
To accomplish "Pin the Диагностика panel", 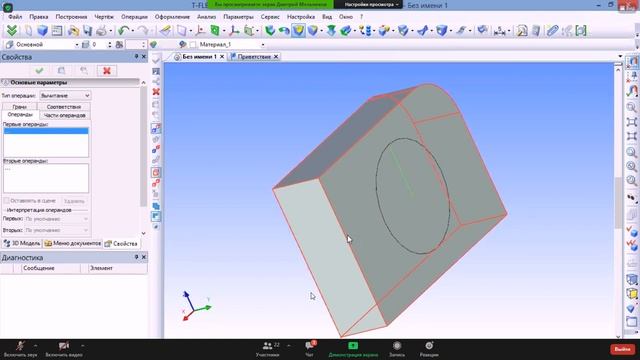I will 136,257.
